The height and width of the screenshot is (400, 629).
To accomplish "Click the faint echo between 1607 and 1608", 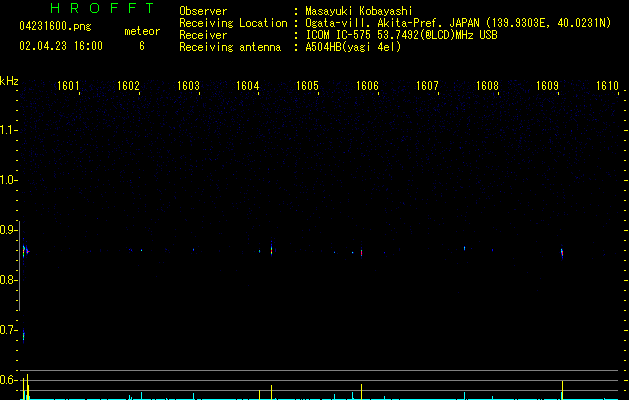I will point(465,248).
